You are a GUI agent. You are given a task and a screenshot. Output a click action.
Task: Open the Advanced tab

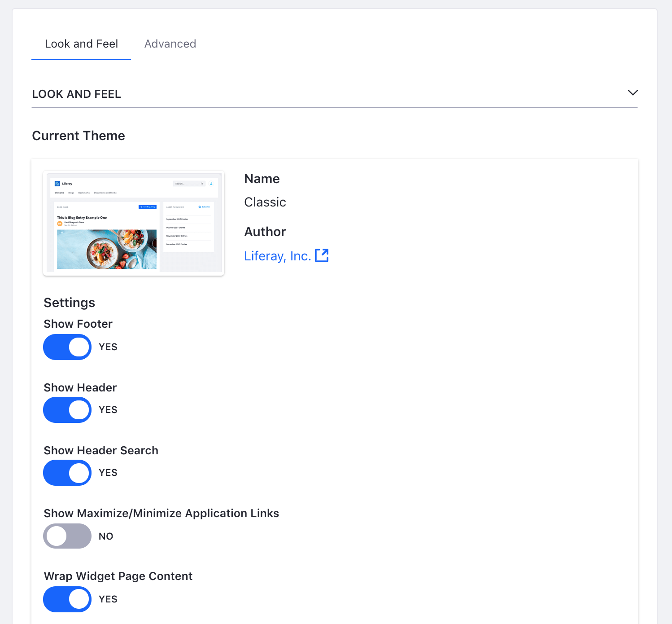[170, 44]
